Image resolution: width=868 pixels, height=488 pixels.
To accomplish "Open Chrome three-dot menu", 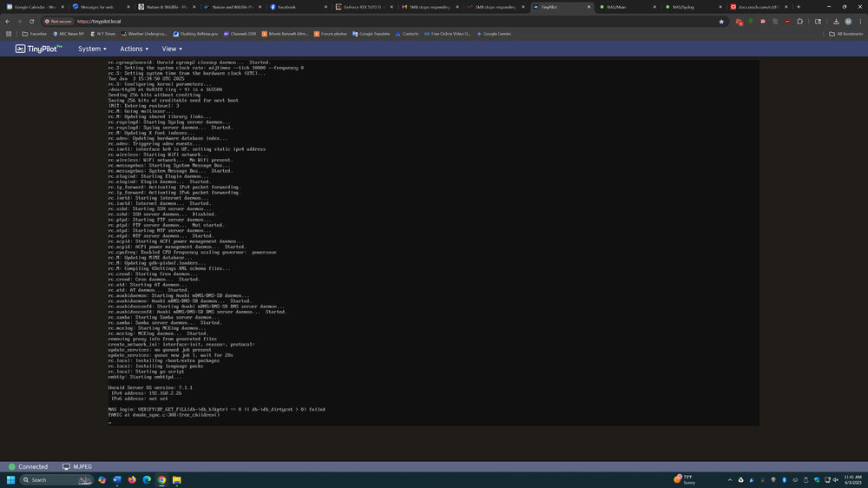I will pyautogui.click(x=860, y=22).
